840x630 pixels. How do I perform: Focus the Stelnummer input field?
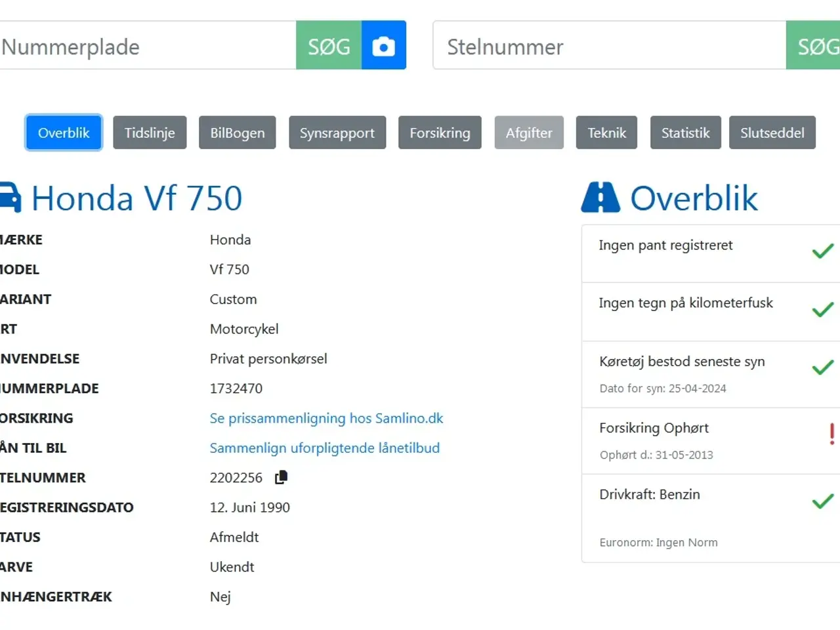click(x=610, y=46)
